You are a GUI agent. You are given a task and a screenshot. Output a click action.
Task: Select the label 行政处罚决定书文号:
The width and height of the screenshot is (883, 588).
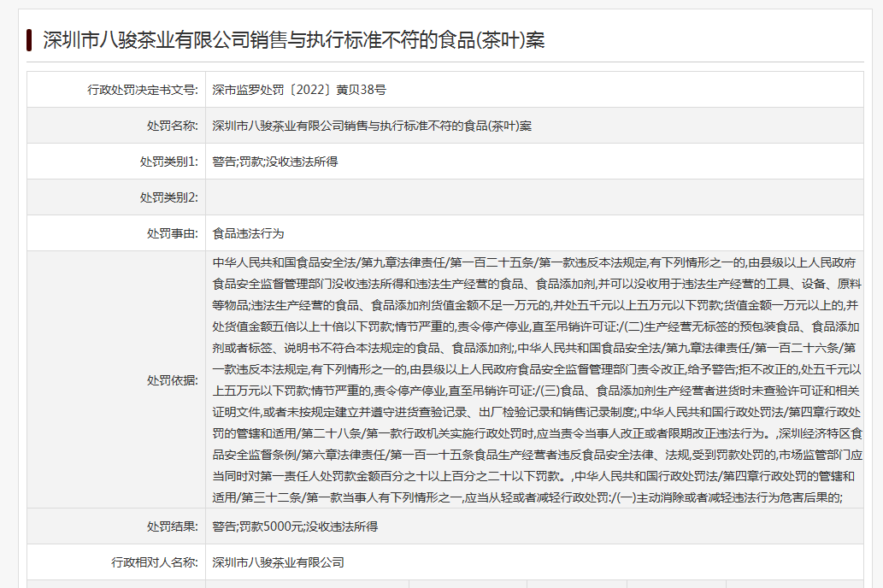[143, 90]
